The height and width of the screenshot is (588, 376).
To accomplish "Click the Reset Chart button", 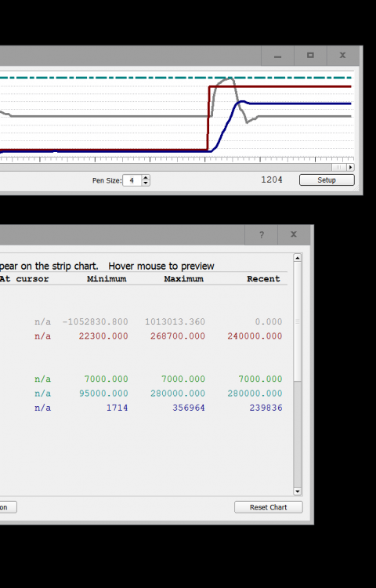I will [268, 507].
